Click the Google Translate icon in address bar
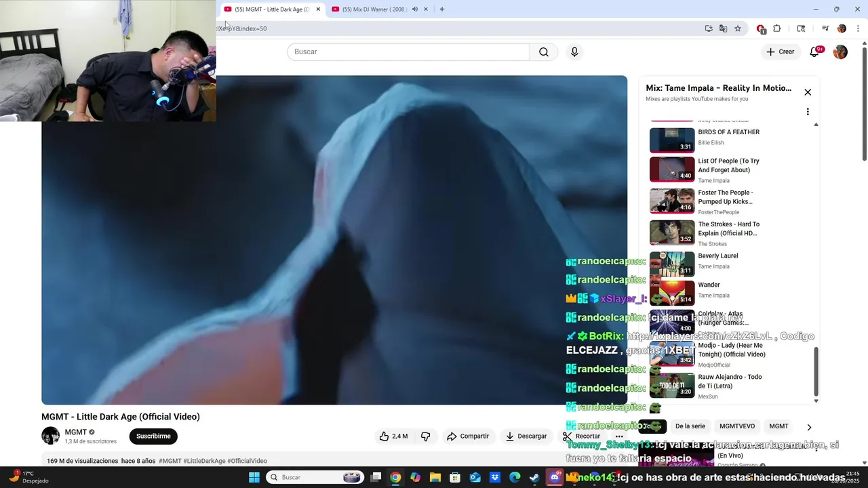868x488 pixels. 724,28
